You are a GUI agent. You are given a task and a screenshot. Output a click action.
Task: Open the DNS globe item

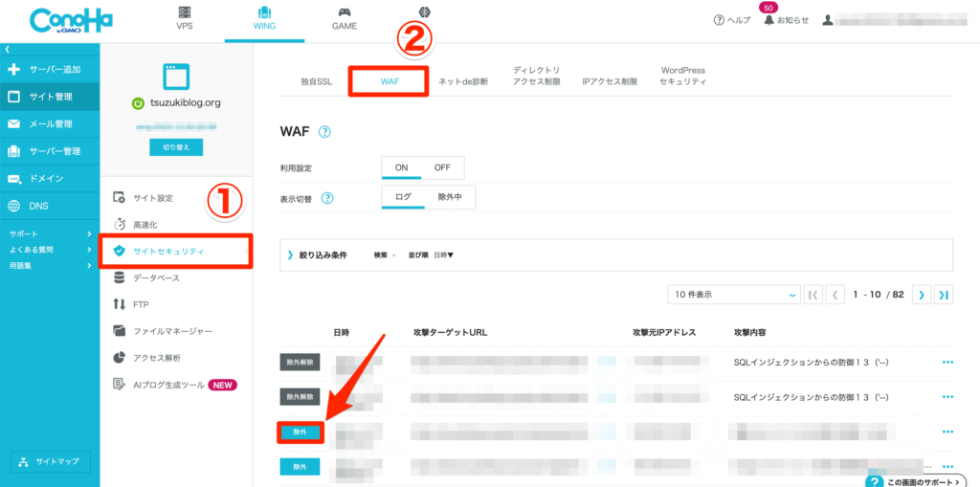point(50,206)
